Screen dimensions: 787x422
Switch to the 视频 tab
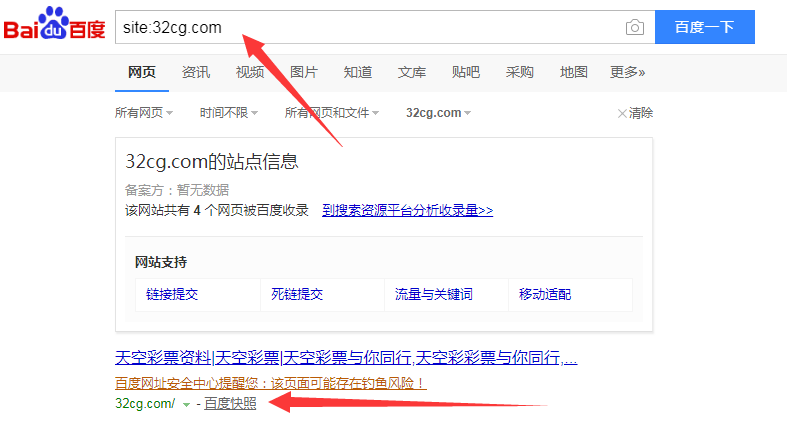click(x=250, y=73)
